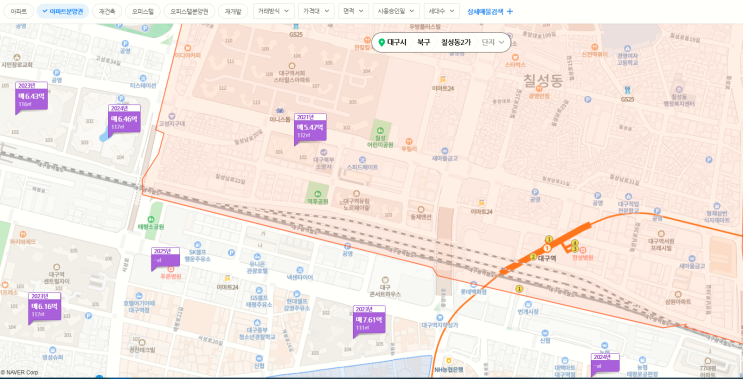Expand the 면적 area dropdown
The image size is (743, 379).
353,11
